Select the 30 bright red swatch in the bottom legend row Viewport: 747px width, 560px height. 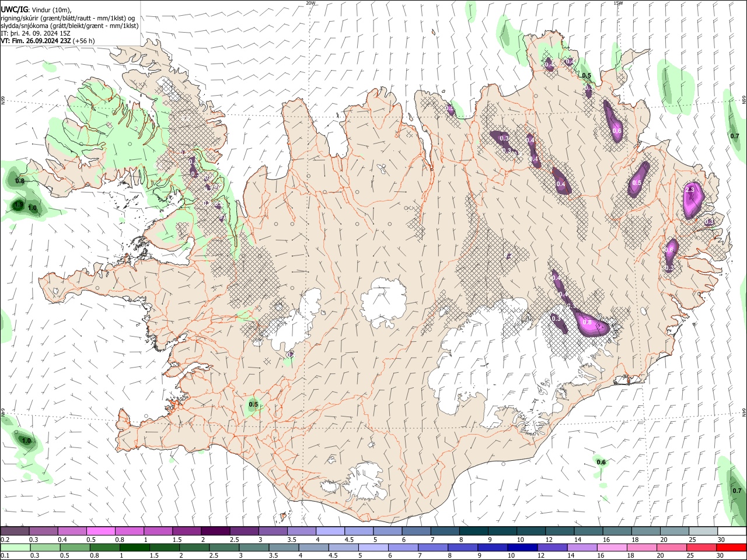[x=731, y=547]
